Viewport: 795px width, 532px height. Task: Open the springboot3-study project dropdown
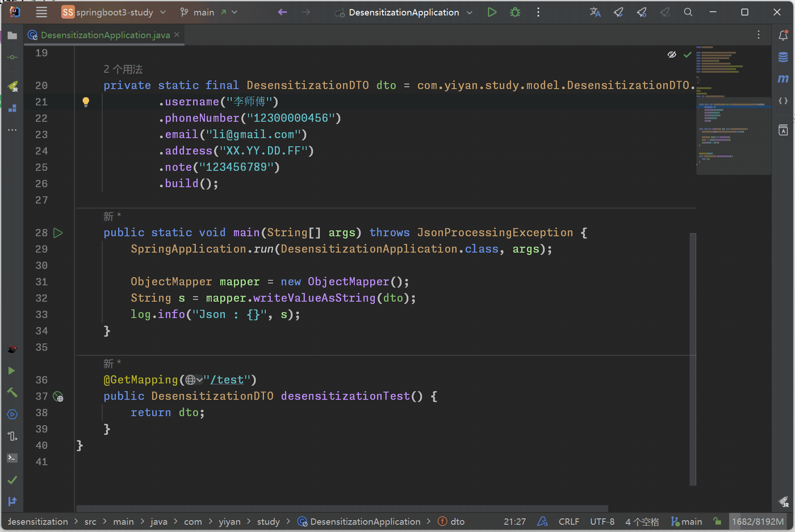pyautogui.click(x=114, y=12)
